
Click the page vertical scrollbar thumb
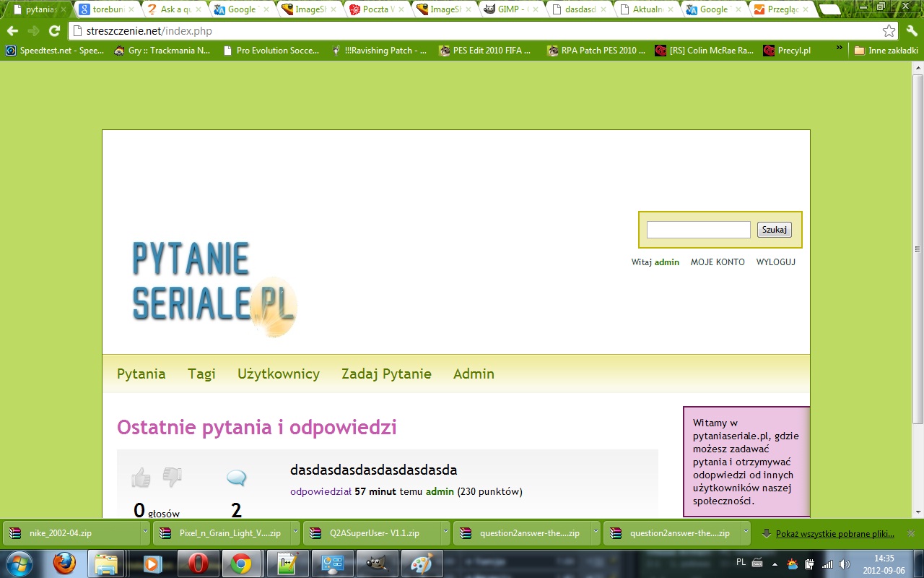pyautogui.click(x=918, y=248)
